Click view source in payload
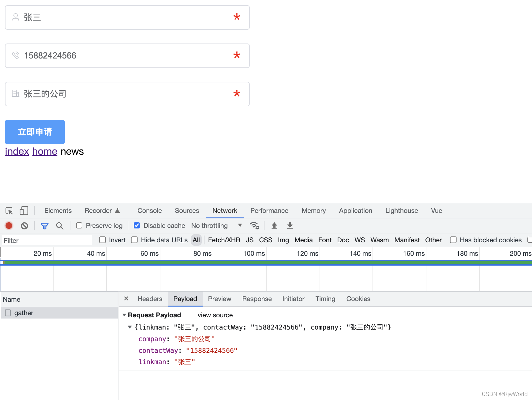The height and width of the screenshot is (400, 532). 215,315
